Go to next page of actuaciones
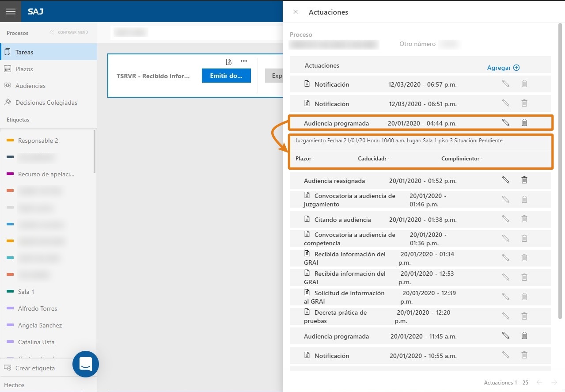Image resolution: width=565 pixels, height=392 pixels. [554, 382]
